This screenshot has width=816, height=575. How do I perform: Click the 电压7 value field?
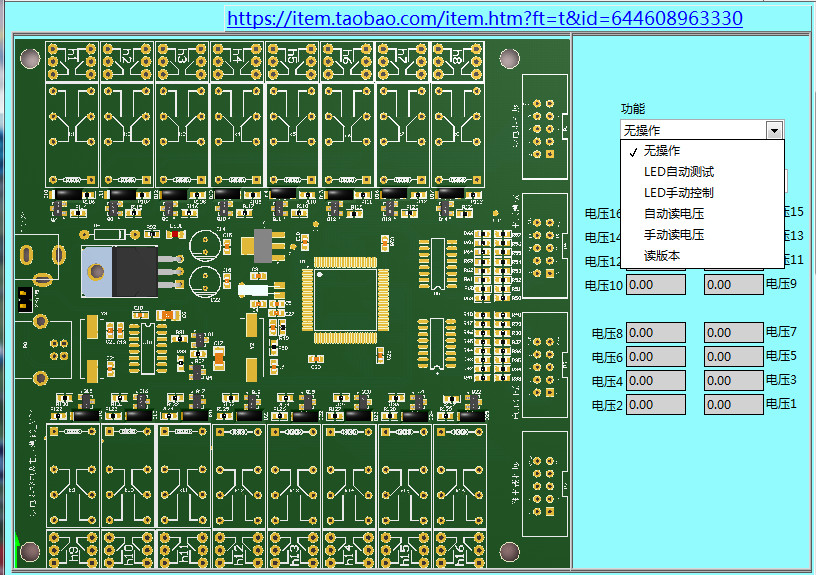734,333
